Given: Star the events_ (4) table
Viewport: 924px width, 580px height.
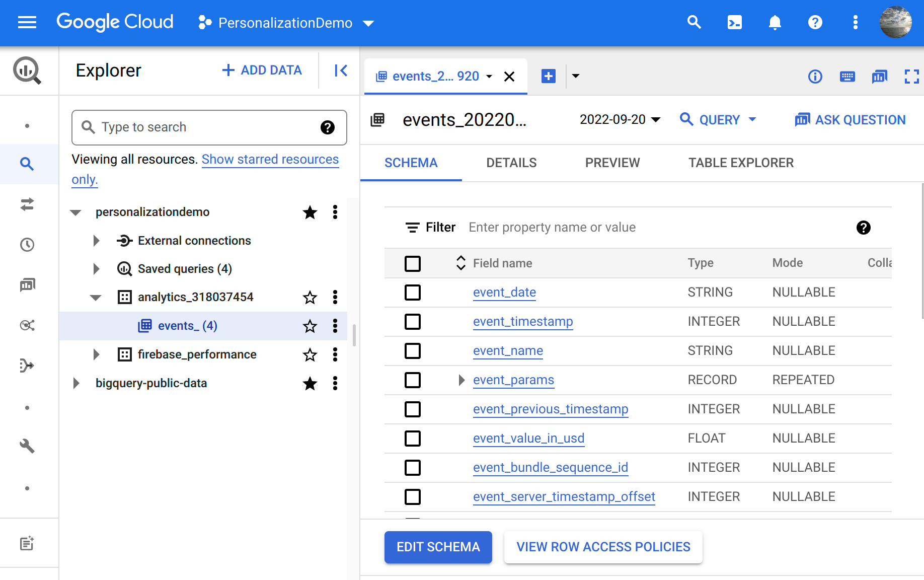Looking at the screenshot, I should tap(310, 326).
